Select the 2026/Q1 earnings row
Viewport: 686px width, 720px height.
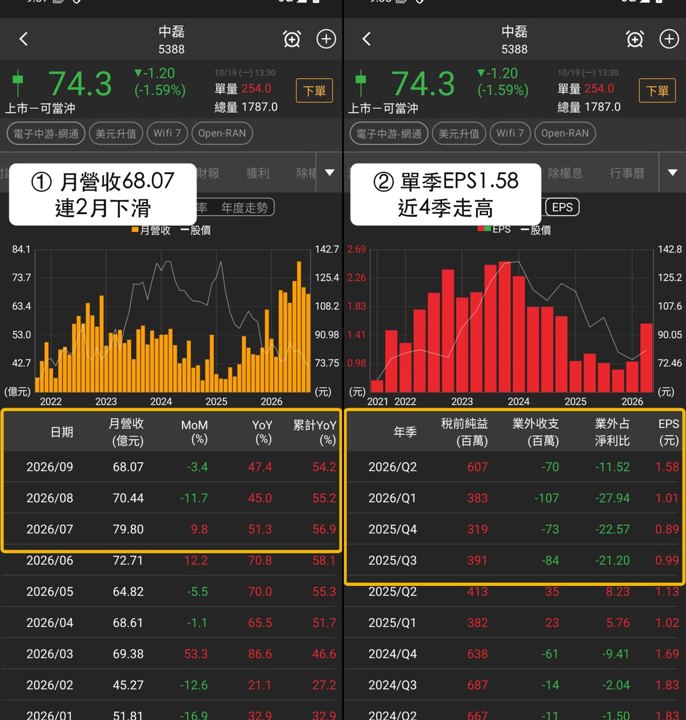coord(515,498)
